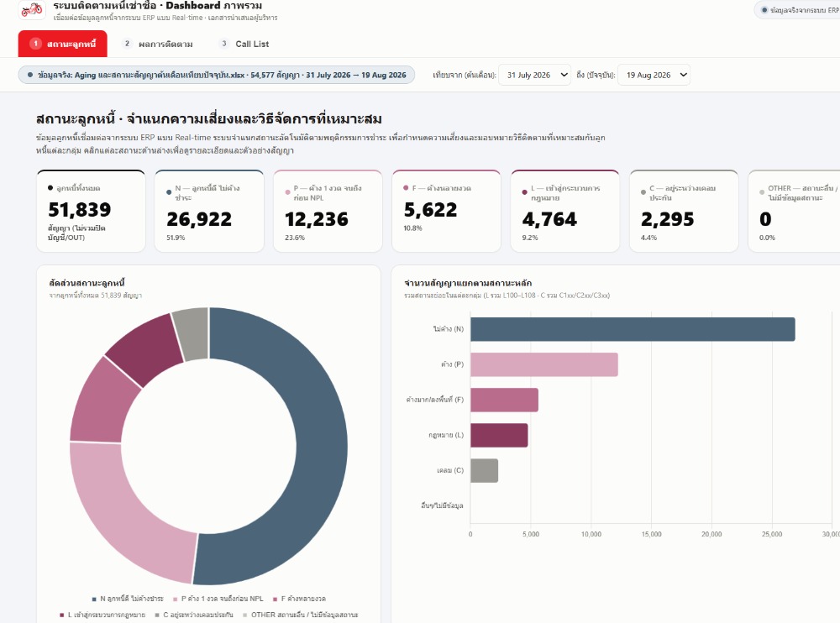
Task: Open the L status card showing 4,764
Action: click(565, 211)
